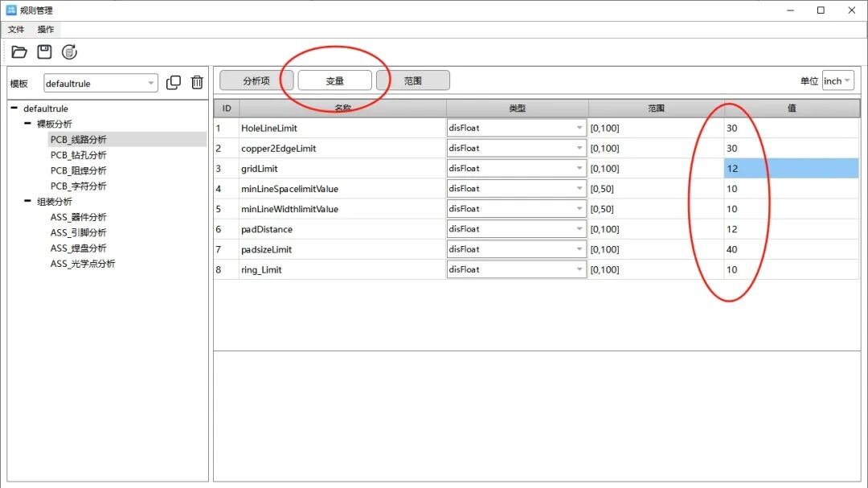Open type dropdown for copper2EdgeLimit row
The height and width of the screenshot is (488, 868).
(516, 148)
